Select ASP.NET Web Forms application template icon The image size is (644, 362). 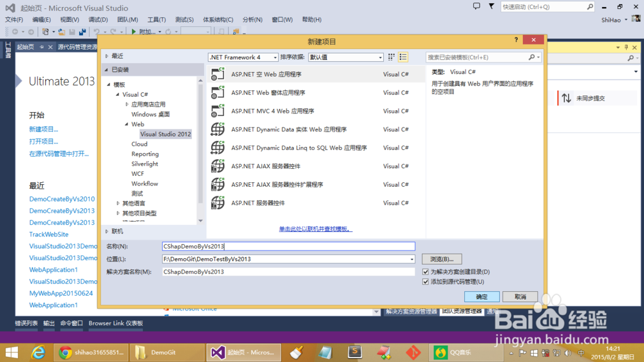click(218, 93)
